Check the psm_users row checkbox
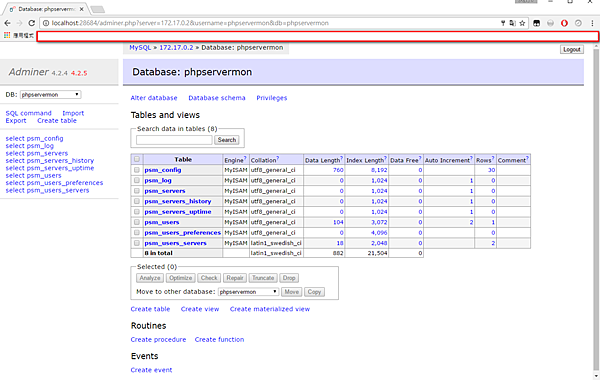This screenshot has width=600, height=380. [x=137, y=222]
